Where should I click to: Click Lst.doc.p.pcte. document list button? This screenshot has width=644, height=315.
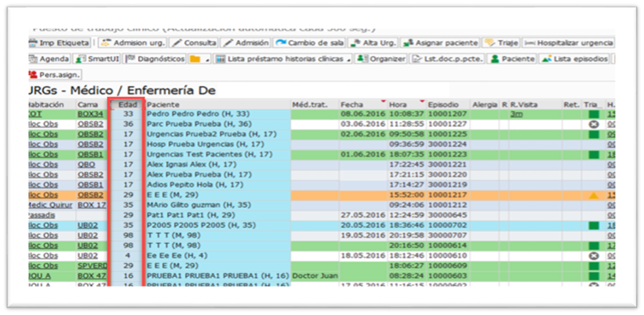(x=448, y=59)
